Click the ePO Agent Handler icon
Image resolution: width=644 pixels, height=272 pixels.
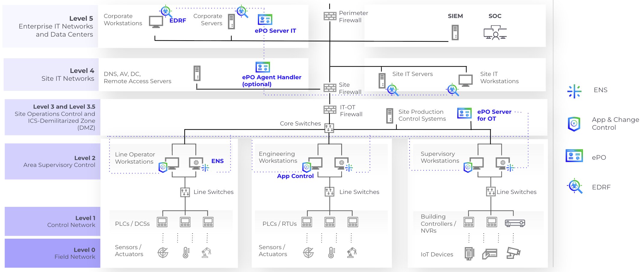[x=262, y=67]
